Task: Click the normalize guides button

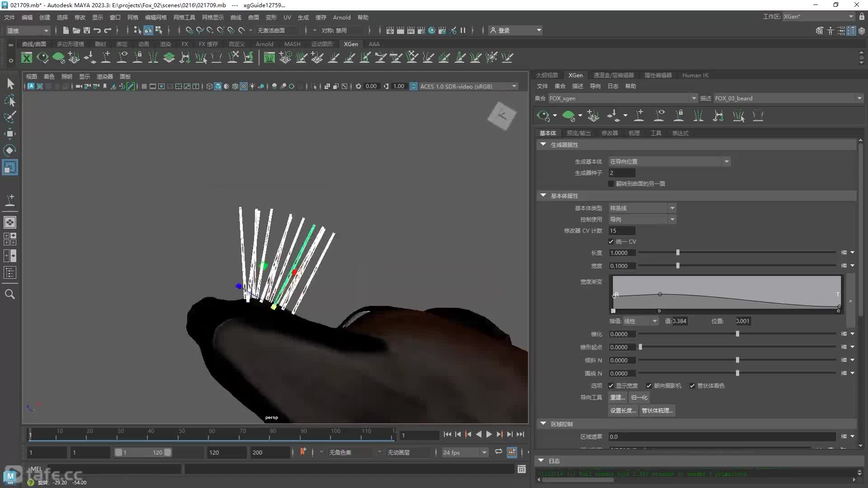Action: [639, 398]
